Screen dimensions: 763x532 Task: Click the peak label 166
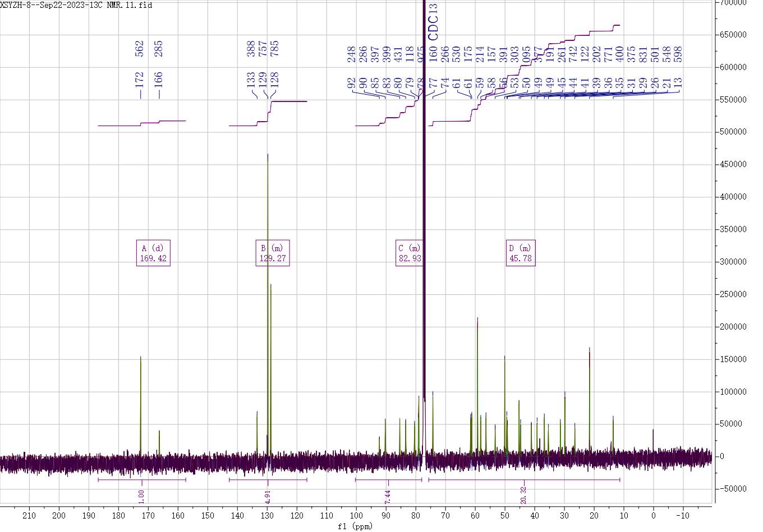pos(159,78)
